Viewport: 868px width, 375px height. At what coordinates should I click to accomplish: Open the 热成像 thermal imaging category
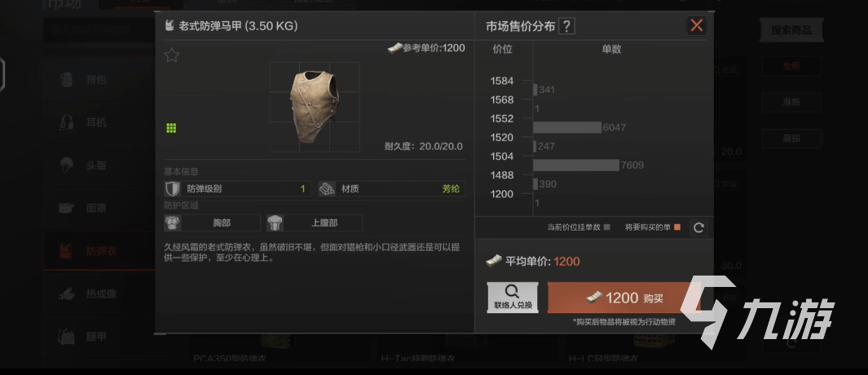99,293
